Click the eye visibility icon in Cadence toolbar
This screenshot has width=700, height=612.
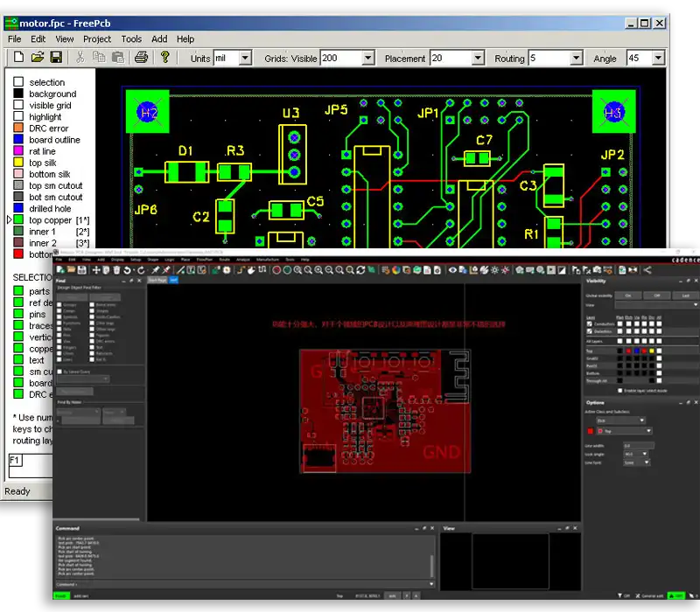pos(452,270)
